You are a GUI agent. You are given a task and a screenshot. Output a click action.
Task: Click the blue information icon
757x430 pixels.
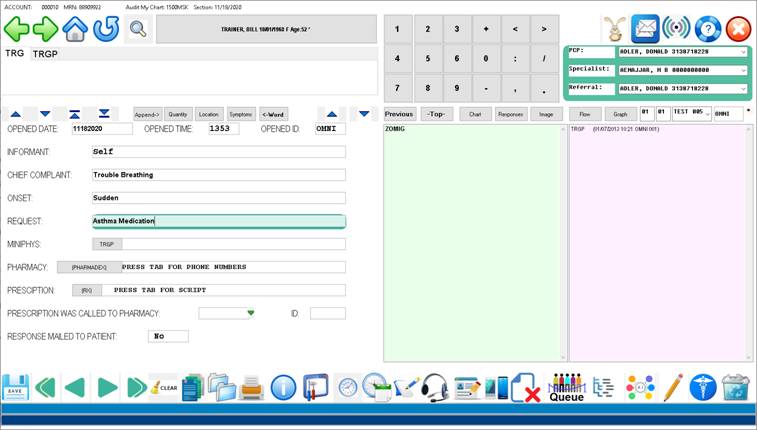tap(283, 387)
